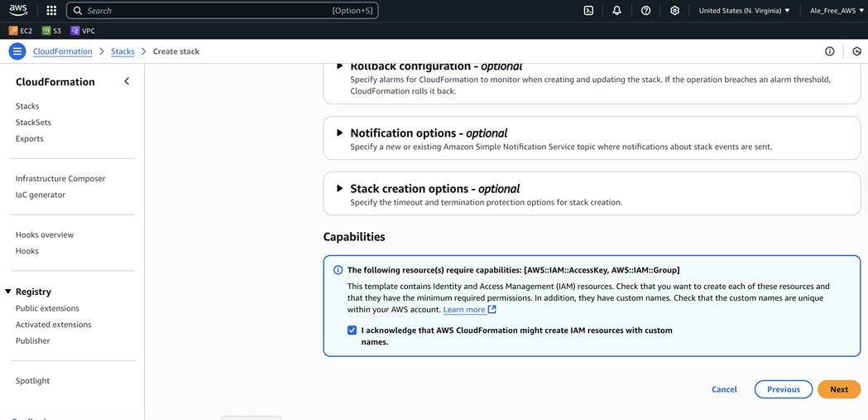868x420 pixels.
Task: Open Spotlight in the sidebar
Action: point(32,381)
